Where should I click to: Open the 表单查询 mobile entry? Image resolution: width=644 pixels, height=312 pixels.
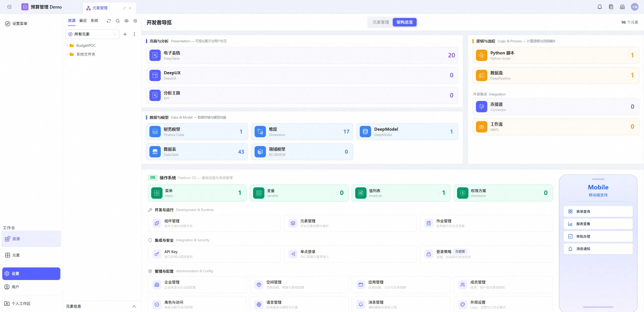[598, 212]
